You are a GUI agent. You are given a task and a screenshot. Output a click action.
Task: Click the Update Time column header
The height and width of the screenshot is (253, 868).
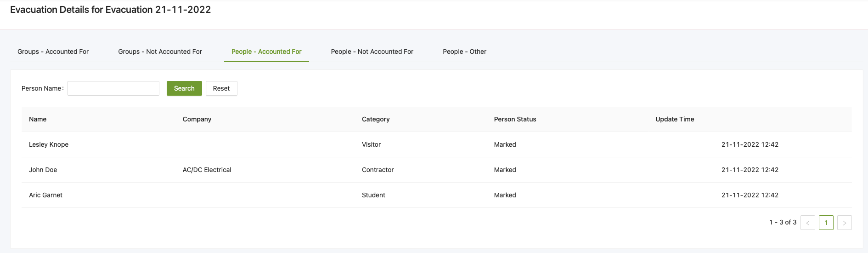[x=675, y=119]
